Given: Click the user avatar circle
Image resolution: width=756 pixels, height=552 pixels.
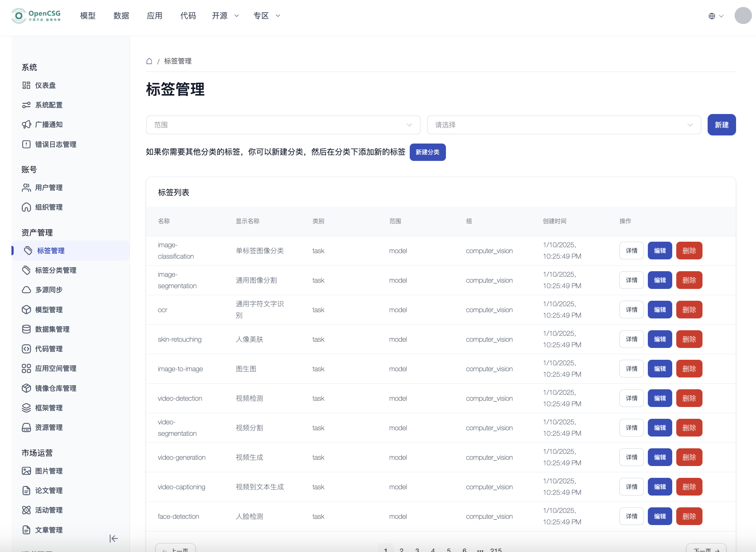Looking at the screenshot, I should pos(743,16).
